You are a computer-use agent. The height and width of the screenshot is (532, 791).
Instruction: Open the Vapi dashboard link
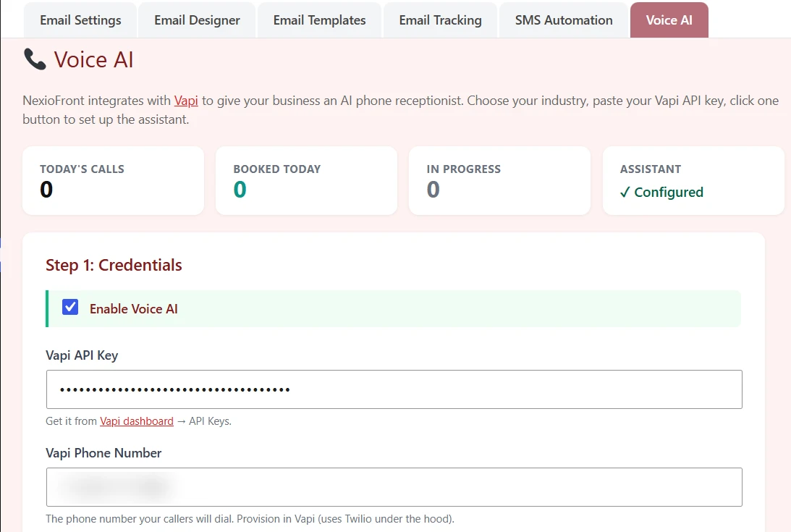137,421
